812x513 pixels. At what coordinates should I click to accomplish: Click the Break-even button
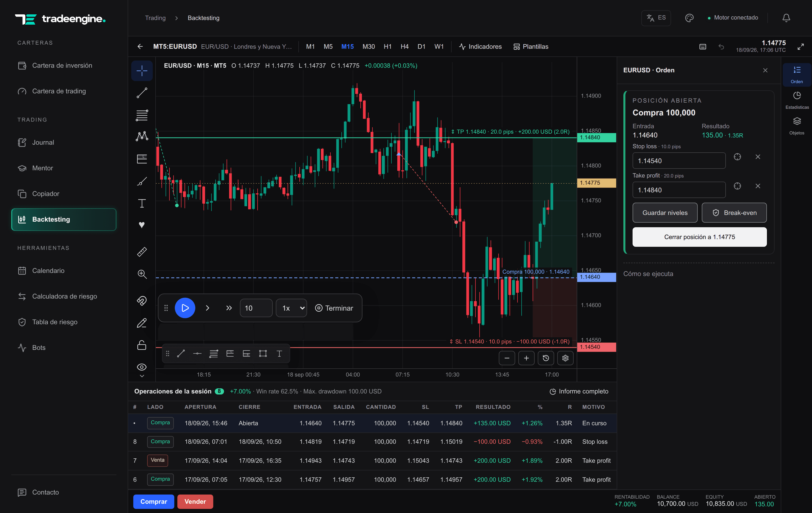734,213
